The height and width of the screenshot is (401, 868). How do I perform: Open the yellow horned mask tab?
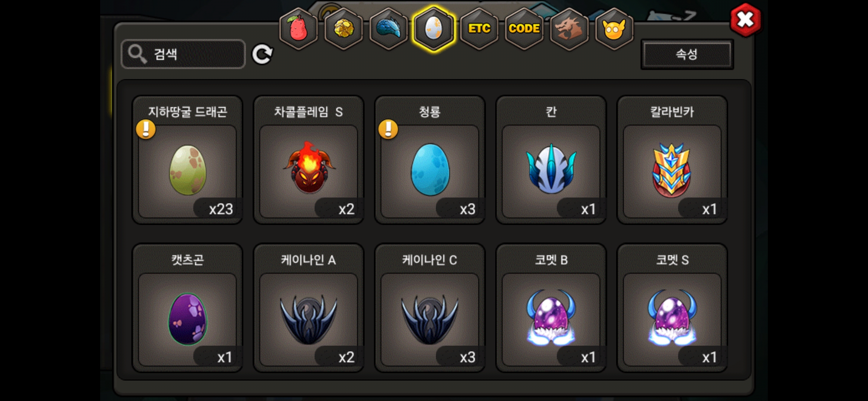(614, 29)
